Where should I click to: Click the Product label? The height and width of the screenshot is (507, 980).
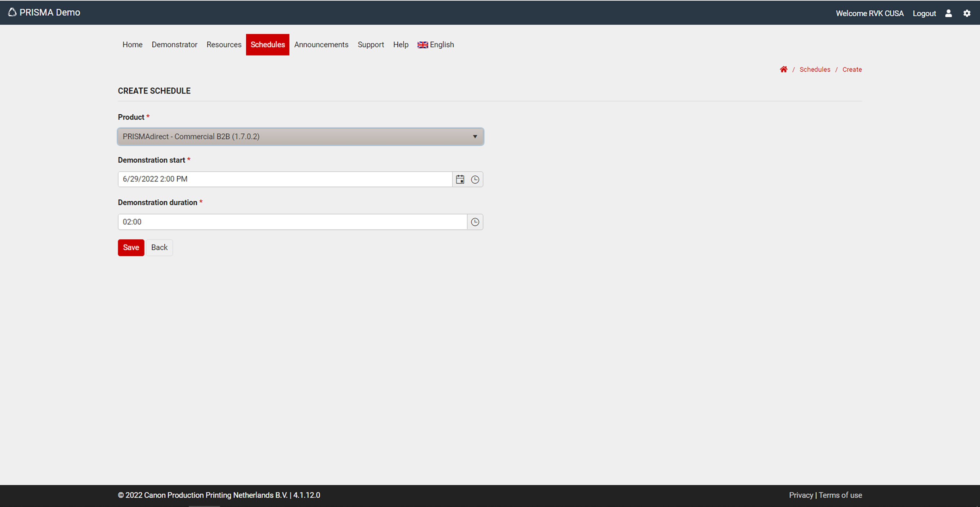131,117
